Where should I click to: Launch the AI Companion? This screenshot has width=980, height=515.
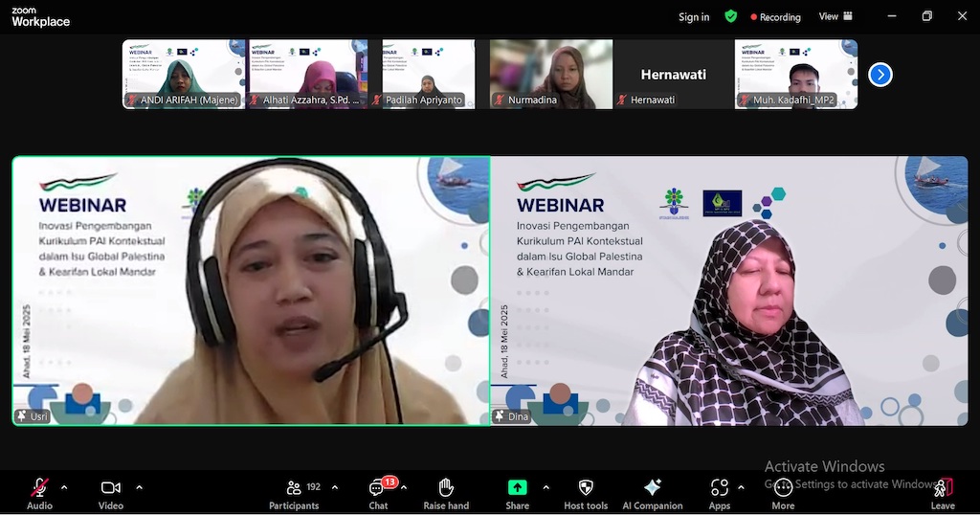653,492
